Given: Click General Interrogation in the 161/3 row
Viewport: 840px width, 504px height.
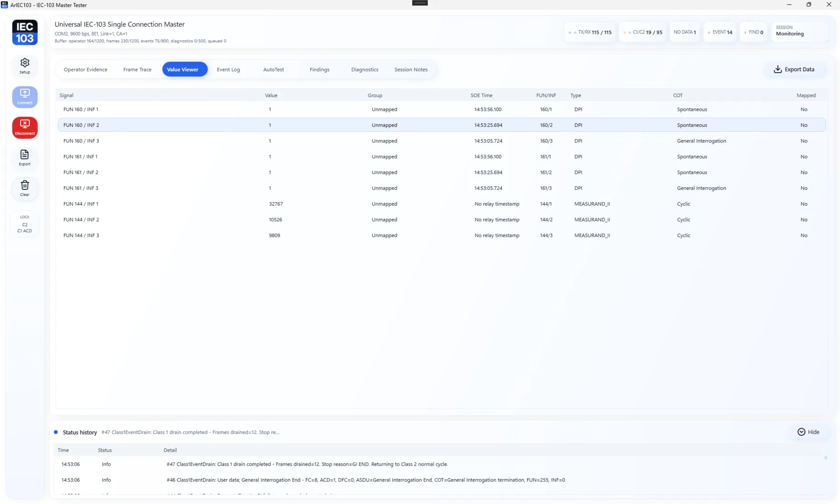Looking at the screenshot, I should tap(701, 188).
